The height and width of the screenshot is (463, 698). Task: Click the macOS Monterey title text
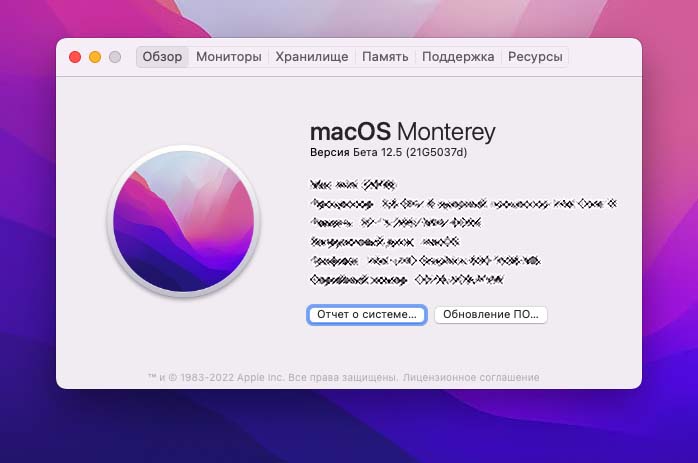click(x=402, y=132)
